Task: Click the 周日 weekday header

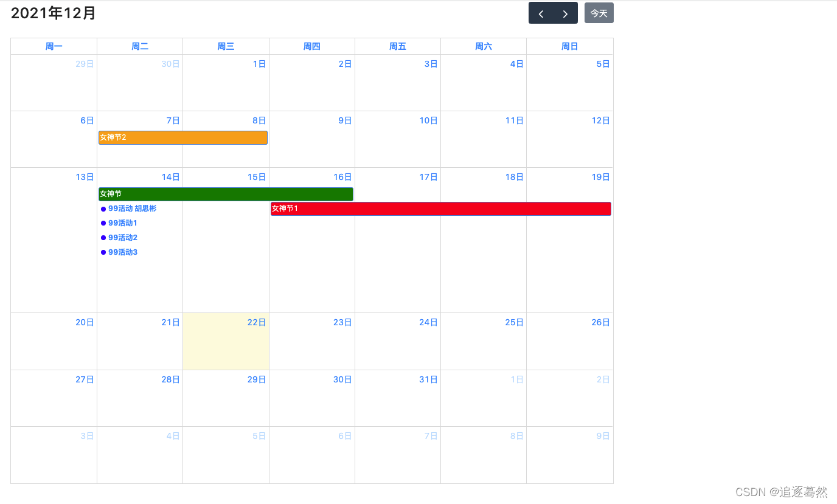Action: pos(569,46)
